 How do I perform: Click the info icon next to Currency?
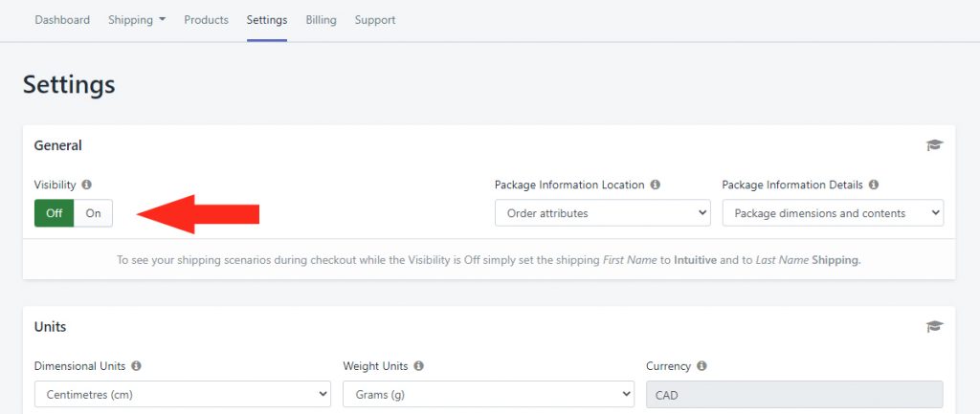click(702, 366)
